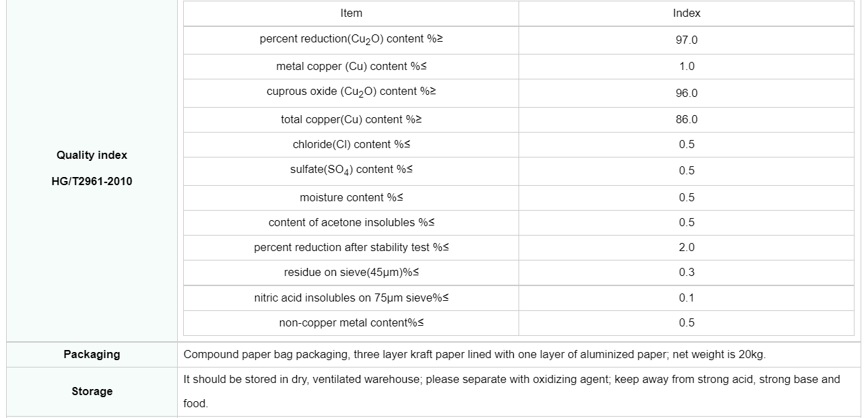Click the 0.1 nitric acid insolubles value
This screenshot has height=418, width=868.
[x=686, y=298]
